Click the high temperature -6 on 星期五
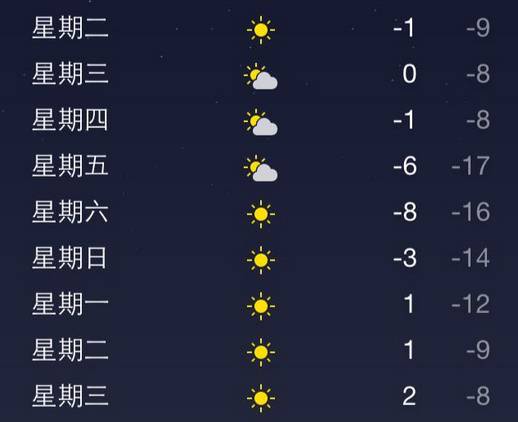The image size is (518, 422). [405, 166]
